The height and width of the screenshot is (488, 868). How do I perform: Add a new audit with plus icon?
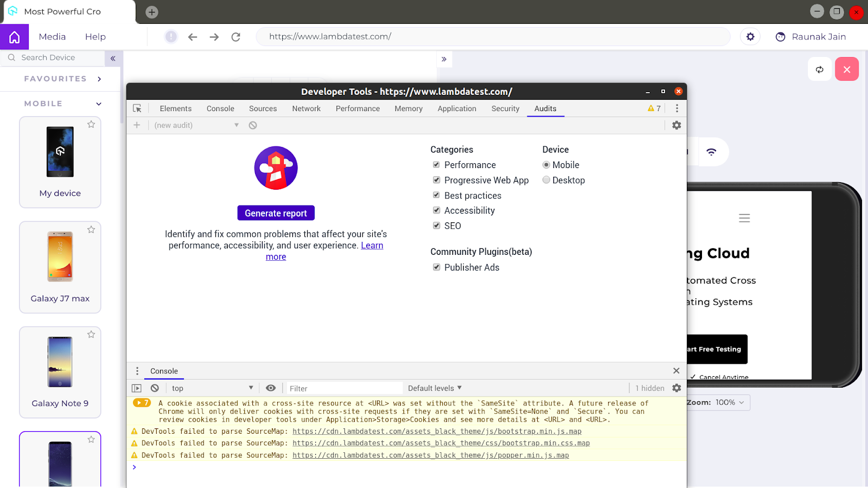coord(137,125)
